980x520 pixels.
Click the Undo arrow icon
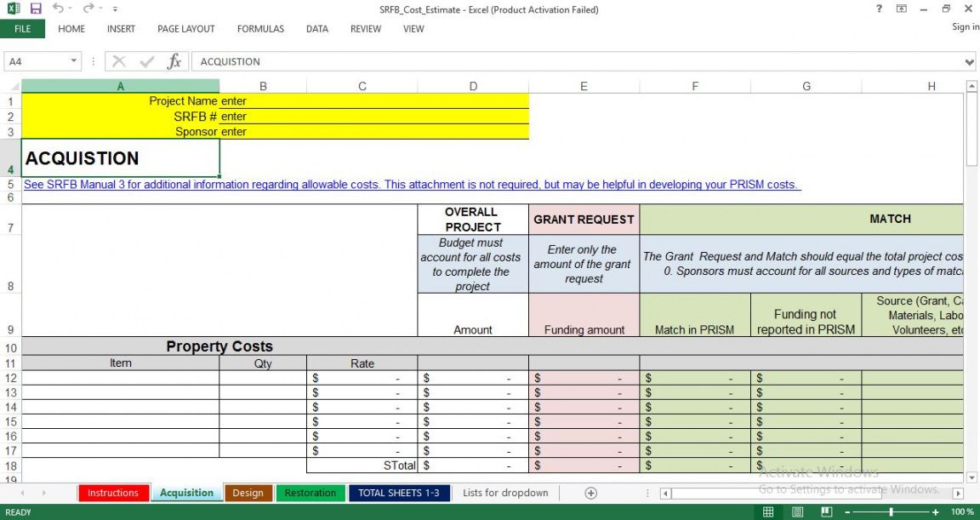coord(57,9)
